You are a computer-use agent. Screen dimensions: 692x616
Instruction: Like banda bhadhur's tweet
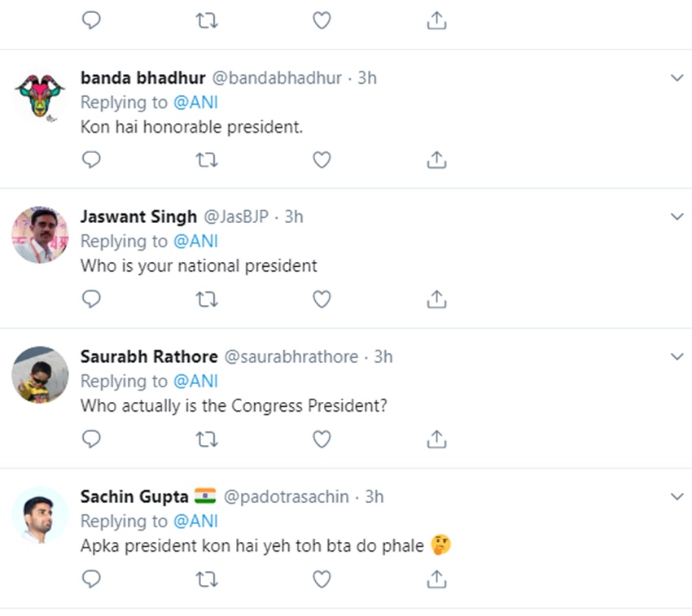(x=322, y=159)
